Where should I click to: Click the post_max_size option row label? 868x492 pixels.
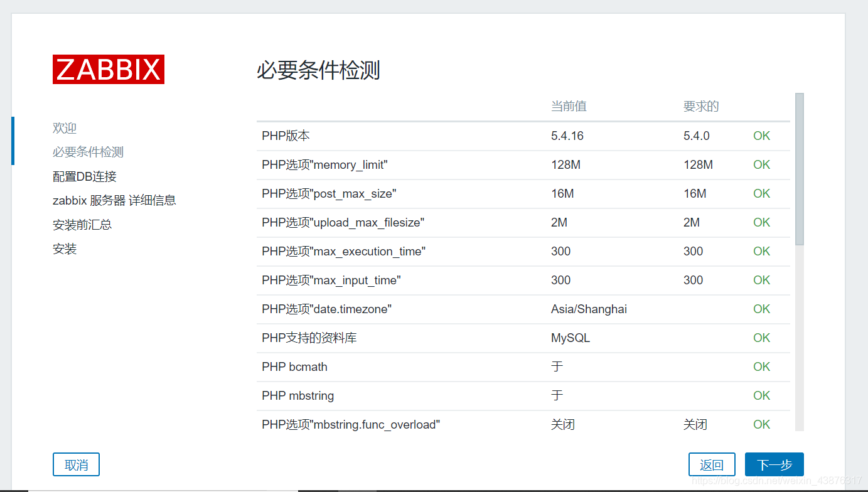click(329, 193)
